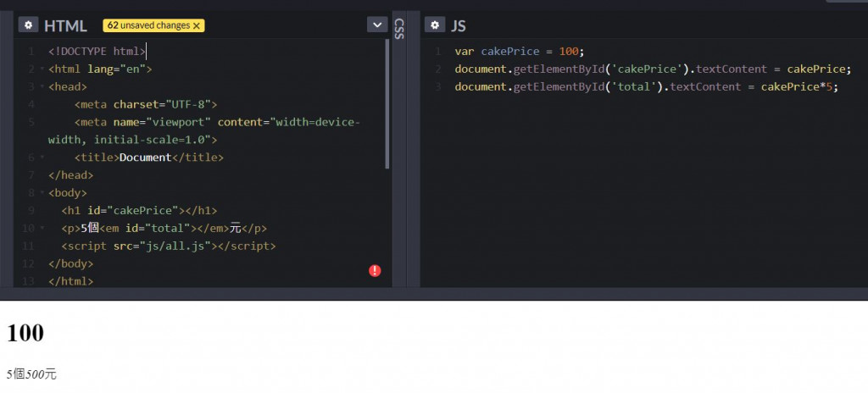The image size is (868, 393).
Task: Place cursor on the DOCTYPE html line
Action: [97, 52]
